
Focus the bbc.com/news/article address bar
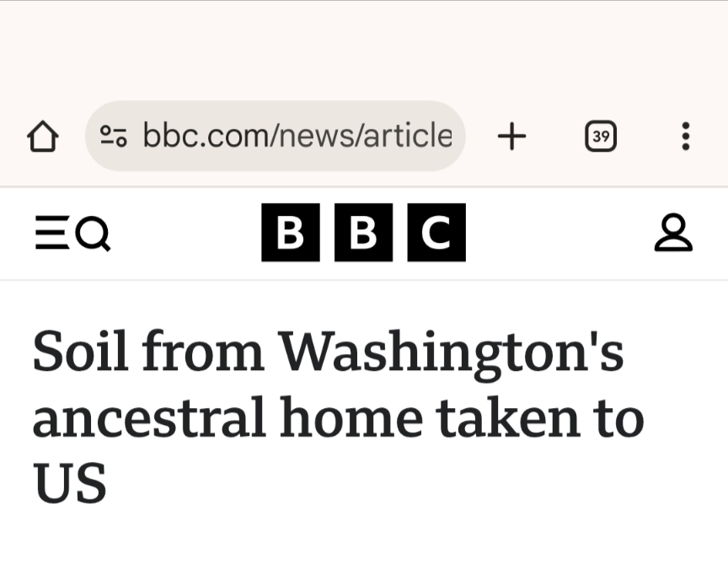297,136
